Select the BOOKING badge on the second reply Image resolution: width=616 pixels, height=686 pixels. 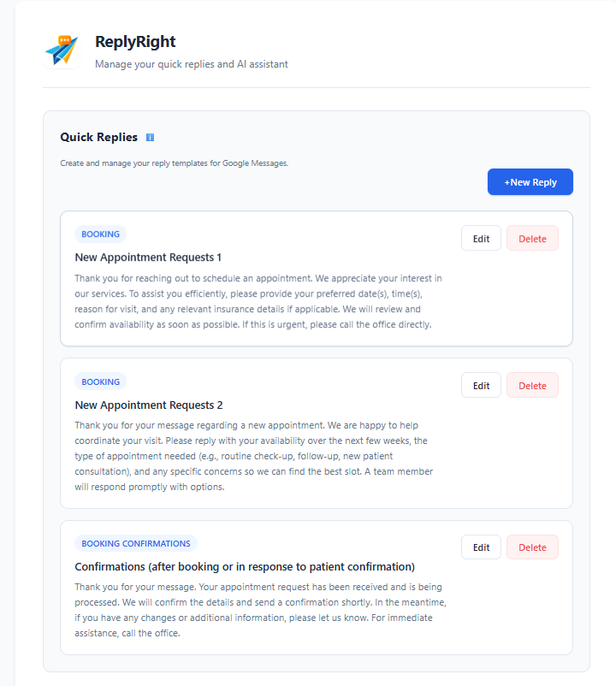100,381
